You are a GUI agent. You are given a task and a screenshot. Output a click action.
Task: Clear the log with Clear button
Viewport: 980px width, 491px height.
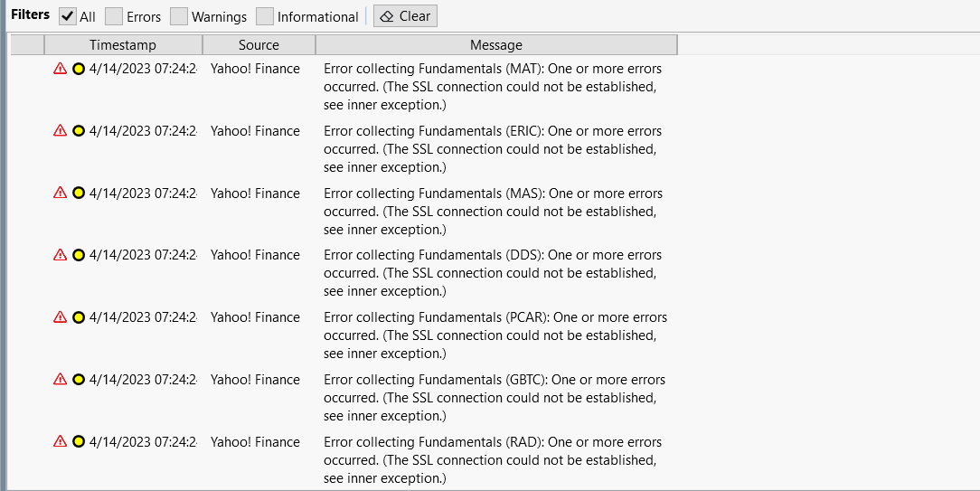point(405,16)
